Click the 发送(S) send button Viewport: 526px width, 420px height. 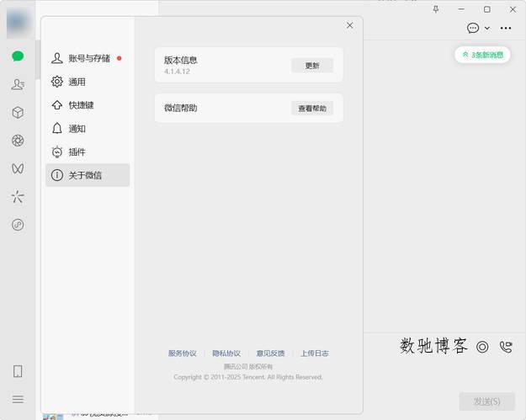(486, 401)
